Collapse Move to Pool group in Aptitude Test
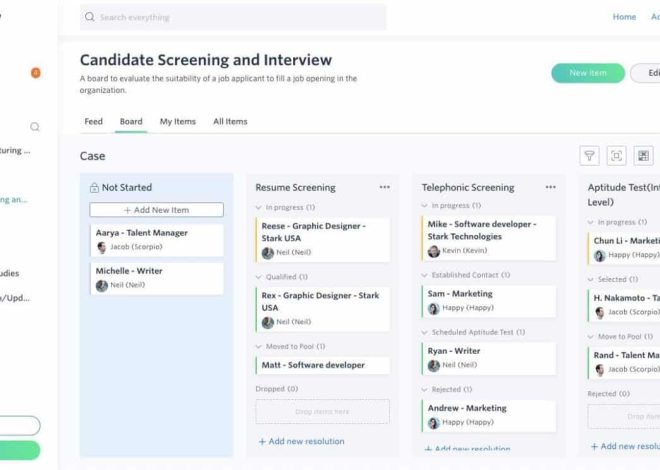The height and width of the screenshot is (470, 660). [591, 337]
